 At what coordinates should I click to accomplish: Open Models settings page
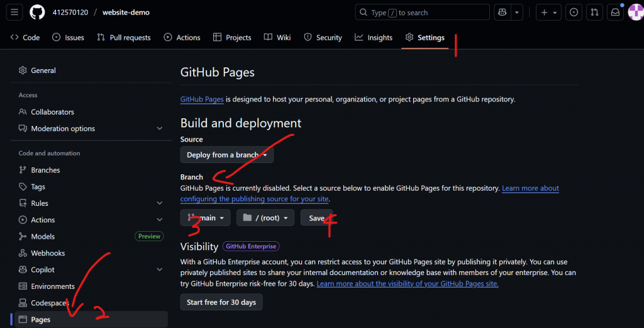click(91, 236)
